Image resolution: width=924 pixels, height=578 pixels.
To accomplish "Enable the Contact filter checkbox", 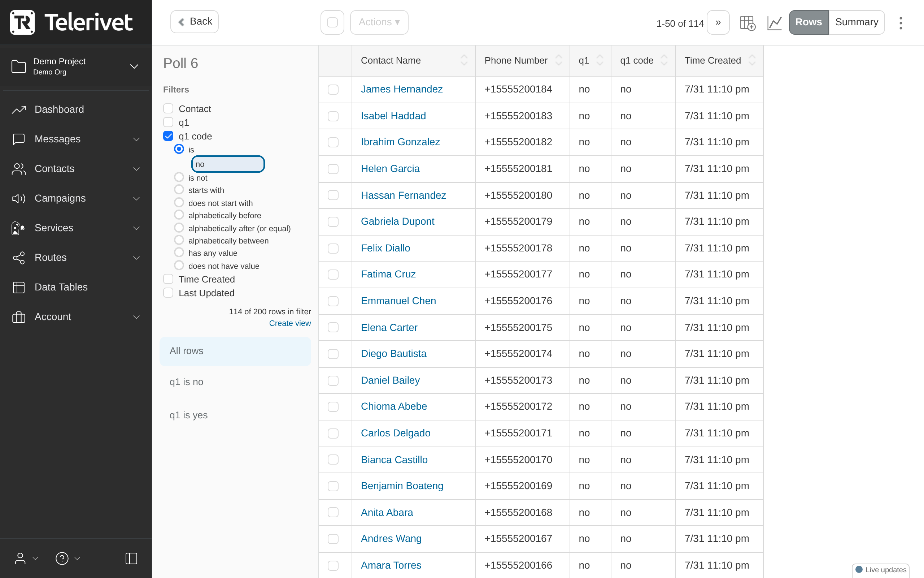I will coord(168,109).
